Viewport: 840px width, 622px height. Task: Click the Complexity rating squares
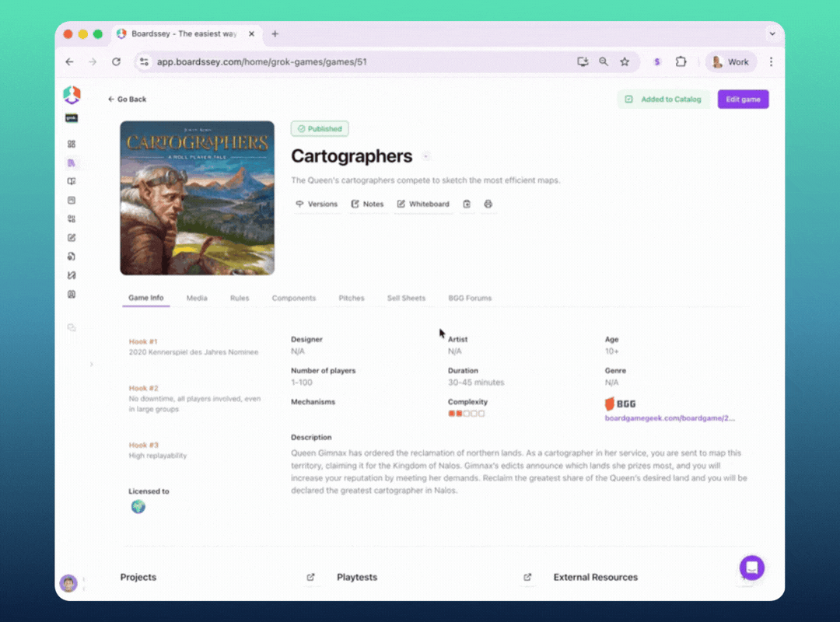[466, 414]
